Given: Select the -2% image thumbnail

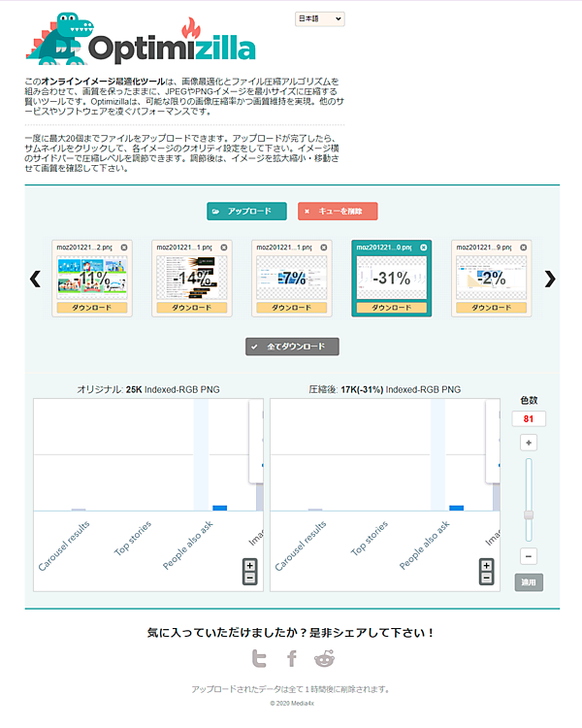Looking at the screenshot, I should click(491, 278).
